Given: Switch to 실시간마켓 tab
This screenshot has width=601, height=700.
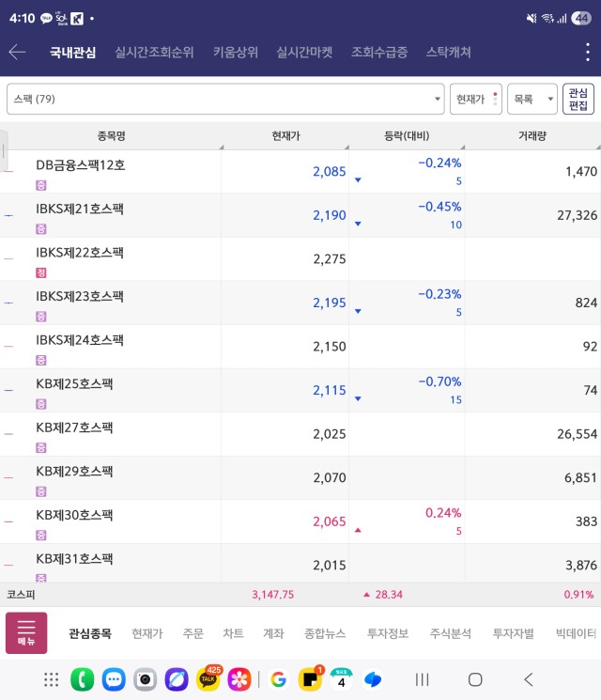Looking at the screenshot, I should pos(304,53).
